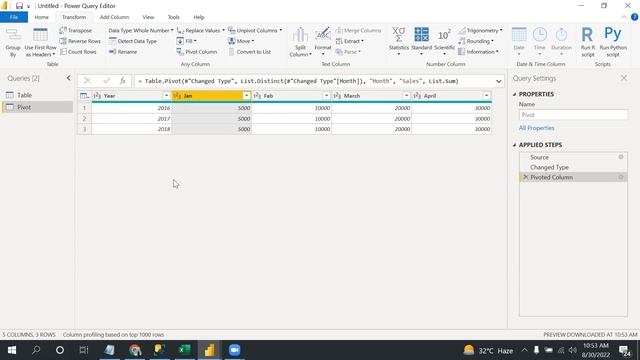Open Excel from the taskbar
Viewport: 640px width, 360px height.
[184, 350]
